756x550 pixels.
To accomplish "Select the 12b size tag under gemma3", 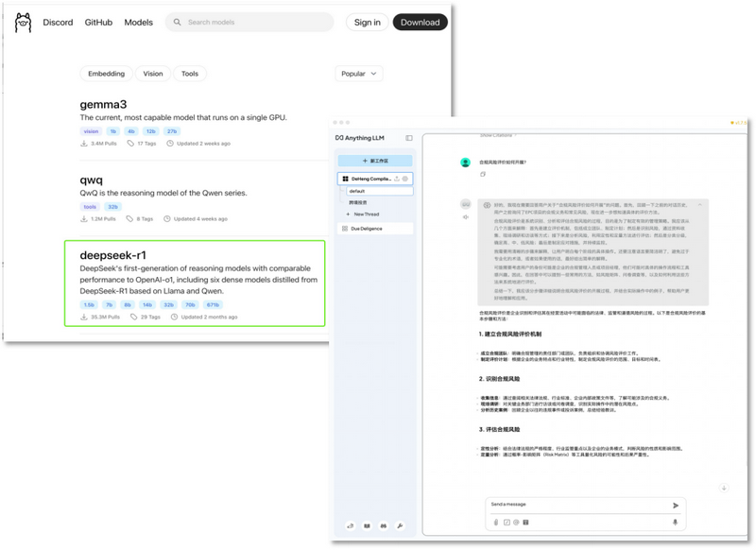I will (151, 131).
